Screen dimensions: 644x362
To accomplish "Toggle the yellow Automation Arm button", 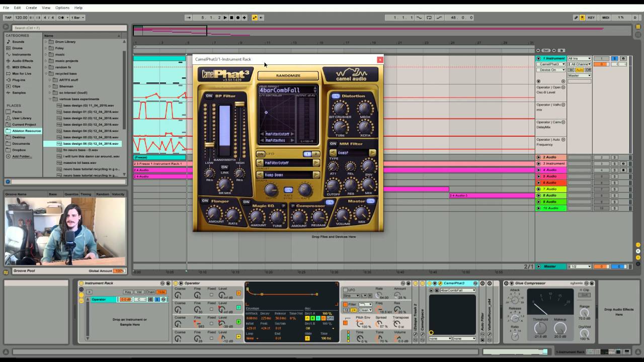I will coord(255,18).
